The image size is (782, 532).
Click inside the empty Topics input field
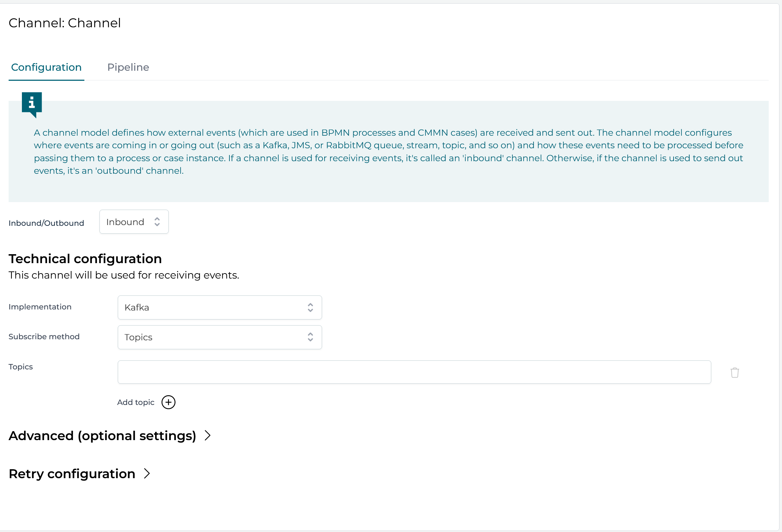(413, 372)
